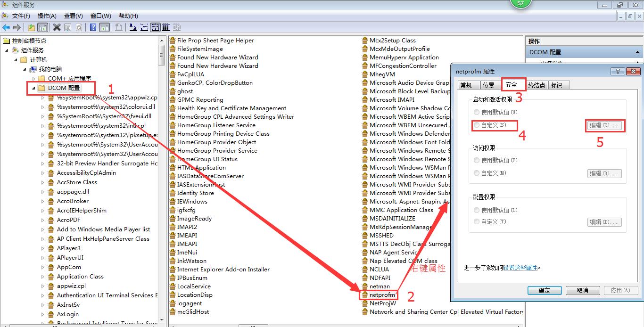Expand the COM+ 应用程序 tree node
Viewport: 644px width, 327px height.
point(33,79)
